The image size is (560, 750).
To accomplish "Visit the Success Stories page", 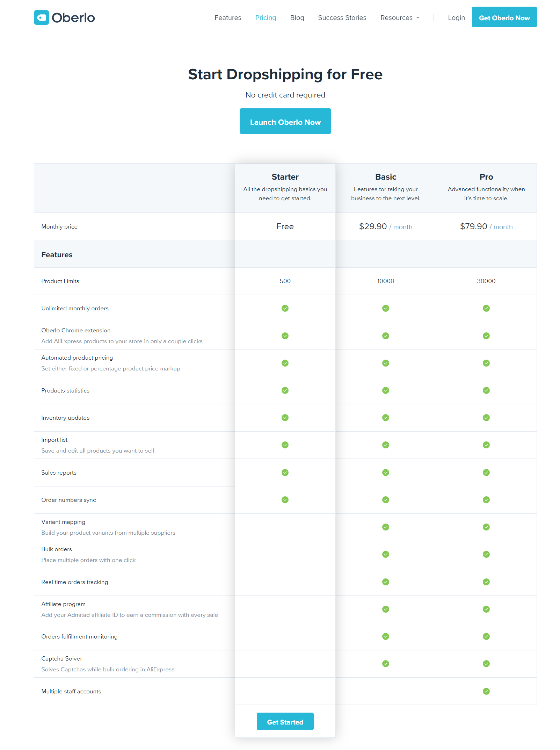I will point(342,18).
